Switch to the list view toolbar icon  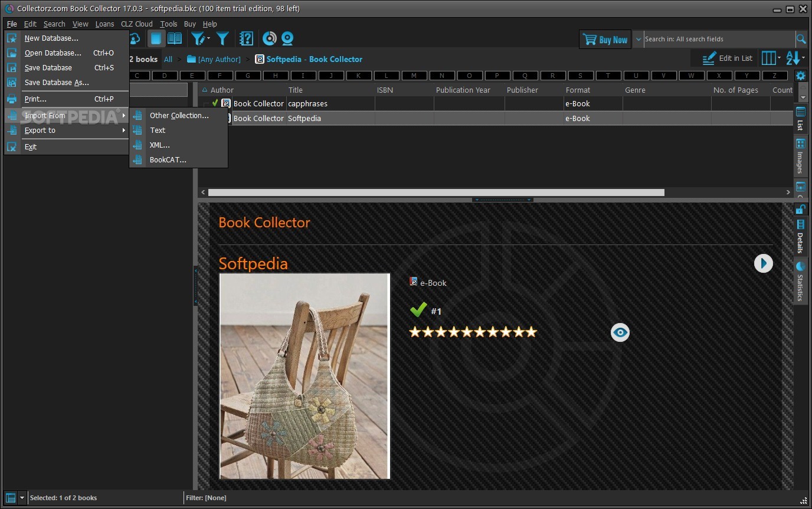[155, 38]
